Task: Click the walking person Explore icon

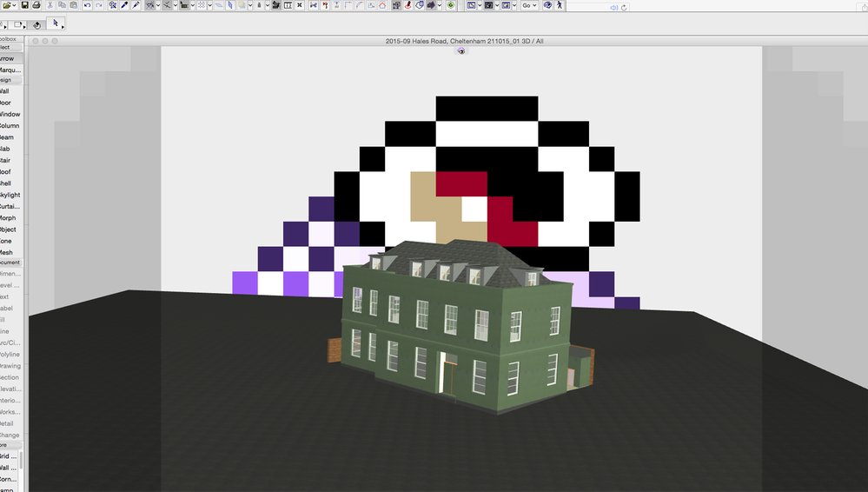Action: (x=560, y=5)
